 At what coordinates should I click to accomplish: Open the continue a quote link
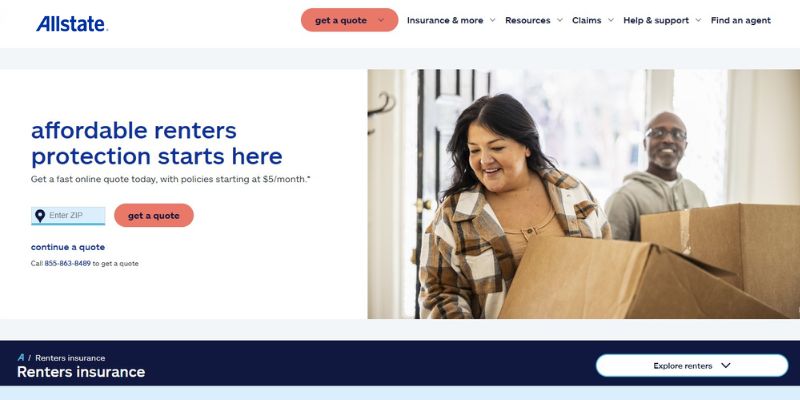click(x=68, y=247)
